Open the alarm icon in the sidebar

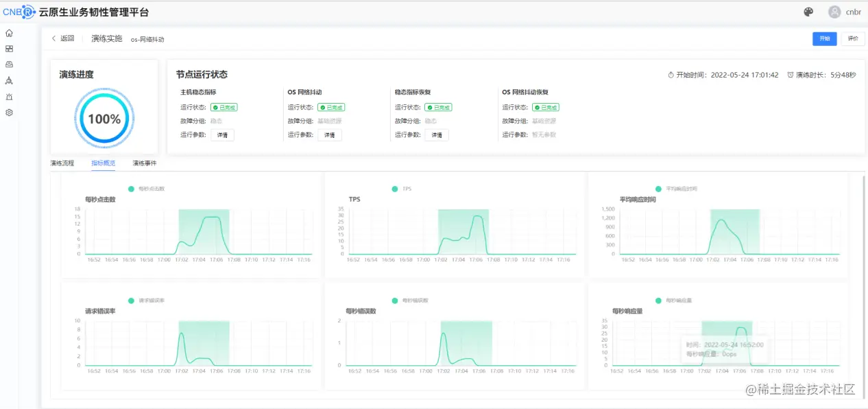(x=9, y=97)
